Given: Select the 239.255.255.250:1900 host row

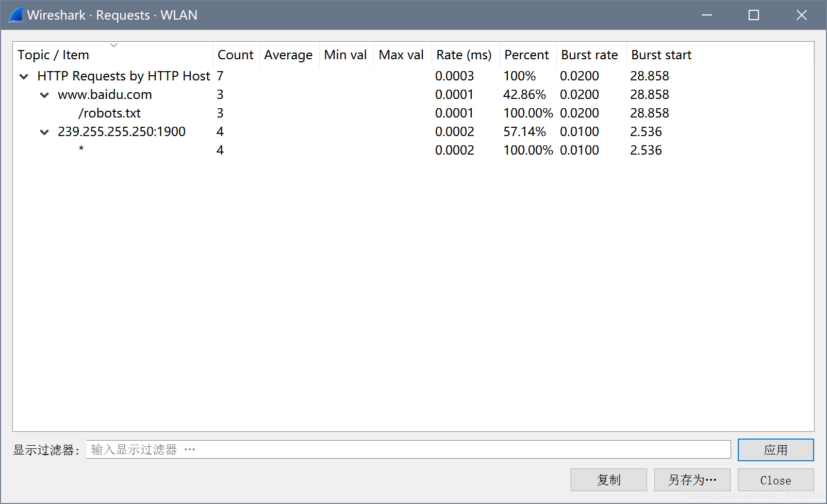Looking at the screenshot, I should [x=413, y=132].
